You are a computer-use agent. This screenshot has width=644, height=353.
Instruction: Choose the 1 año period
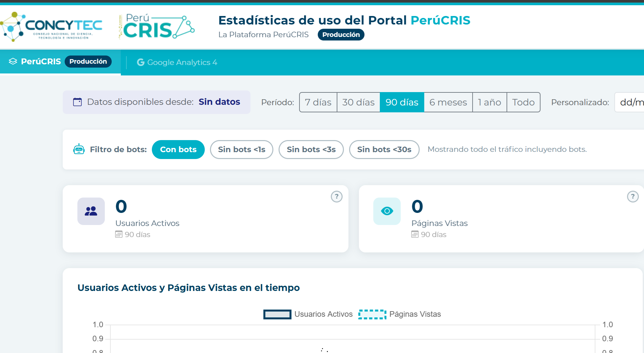click(490, 102)
